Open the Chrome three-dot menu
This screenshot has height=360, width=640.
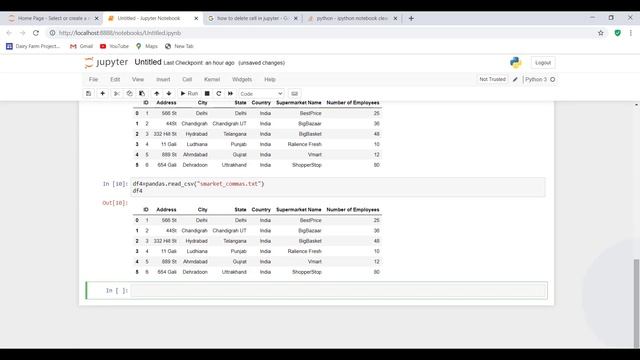pyautogui.click(x=631, y=33)
